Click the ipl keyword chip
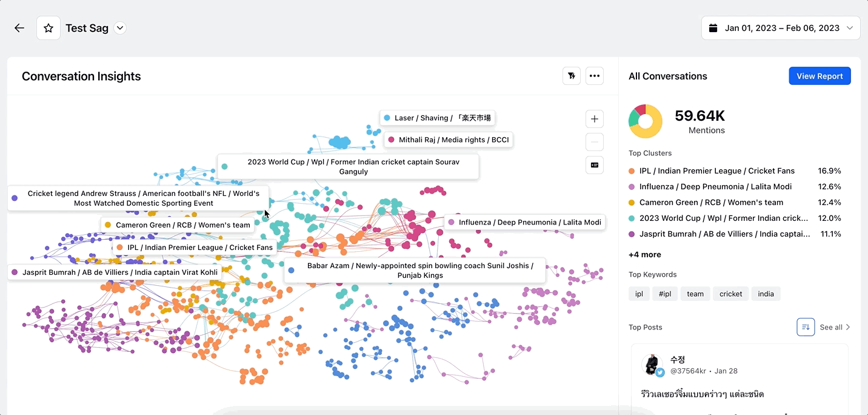 click(639, 294)
